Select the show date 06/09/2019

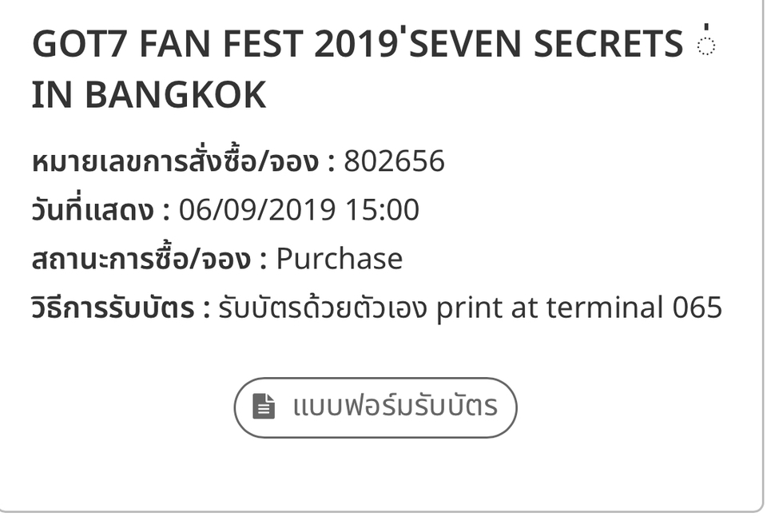pyautogui.click(x=256, y=210)
